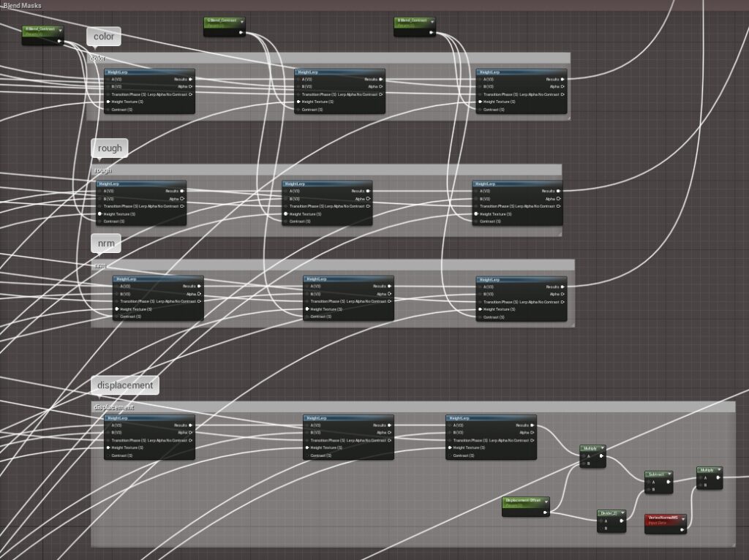The image size is (749, 560).
Task: Click Alpha output pin of middle rough HeightLerp
Action: pyautogui.click(x=368, y=199)
